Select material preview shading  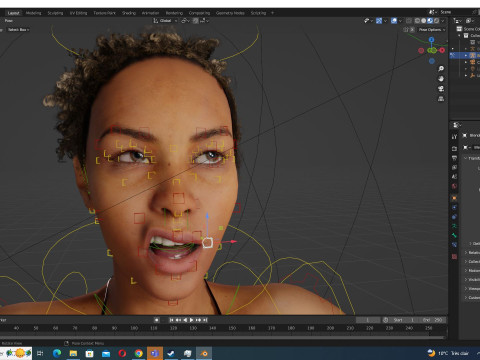(x=430, y=21)
